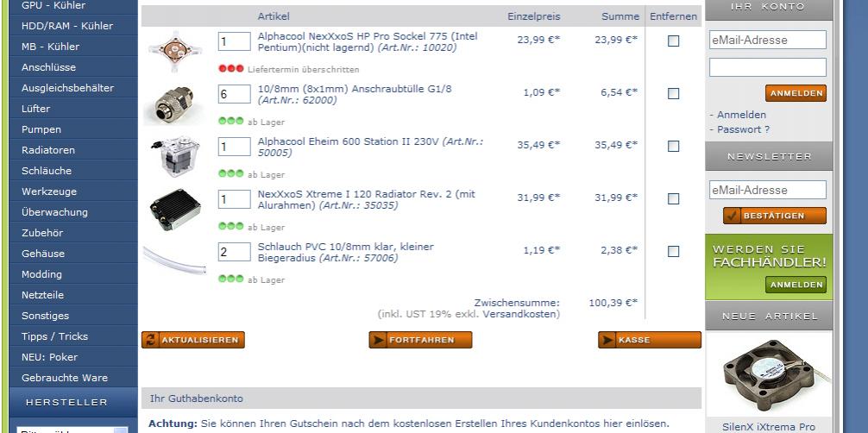This screenshot has height=433, width=868.
Task: Click the Xtreme I 120 Radiator thumbnail
Action: (x=175, y=210)
